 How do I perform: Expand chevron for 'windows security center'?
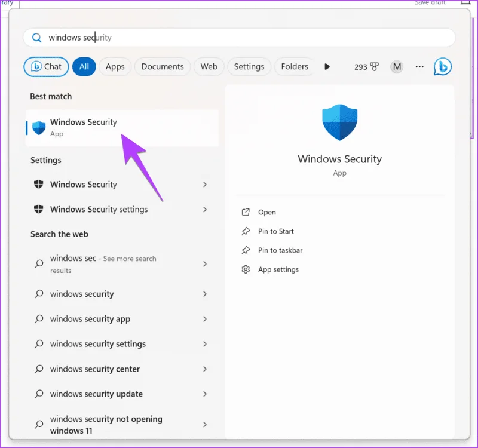205,369
